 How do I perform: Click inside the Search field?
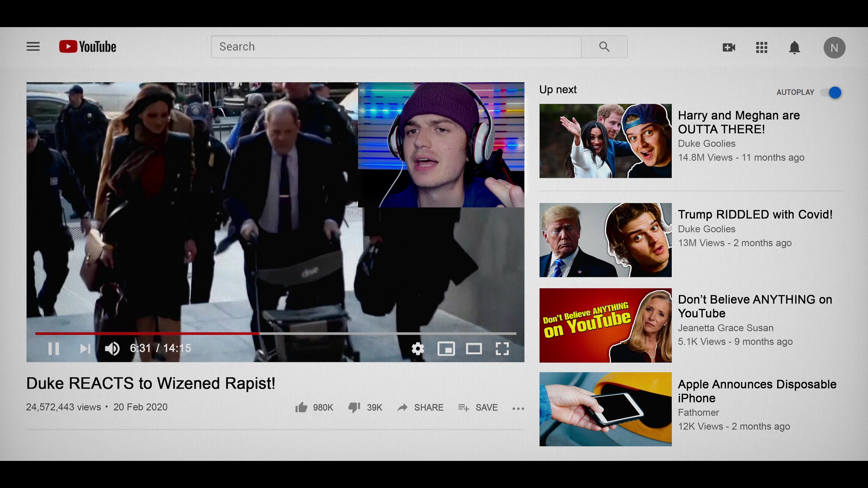coord(396,47)
